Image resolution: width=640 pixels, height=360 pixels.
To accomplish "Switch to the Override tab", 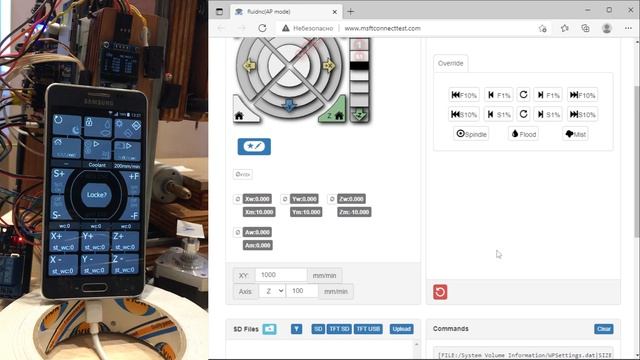I will pyautogui.click(x=451, y=64).
